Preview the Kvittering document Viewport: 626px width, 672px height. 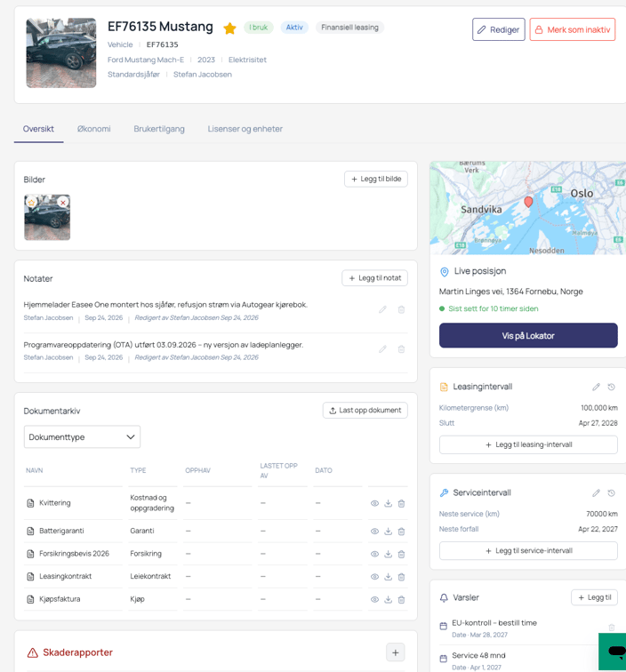pyautogui.click(x=374, y=503)
